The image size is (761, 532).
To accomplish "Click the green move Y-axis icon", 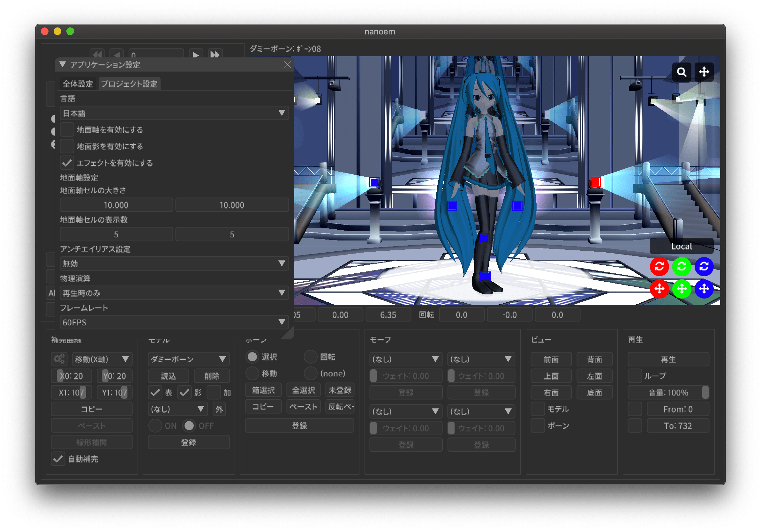I will [682, 289].
